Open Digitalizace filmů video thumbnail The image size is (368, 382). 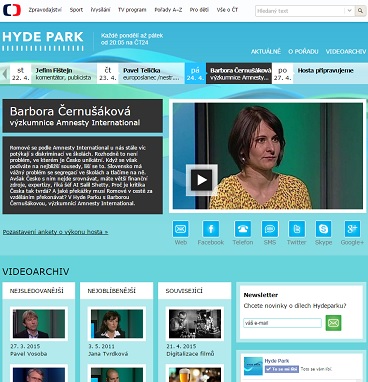195,323
